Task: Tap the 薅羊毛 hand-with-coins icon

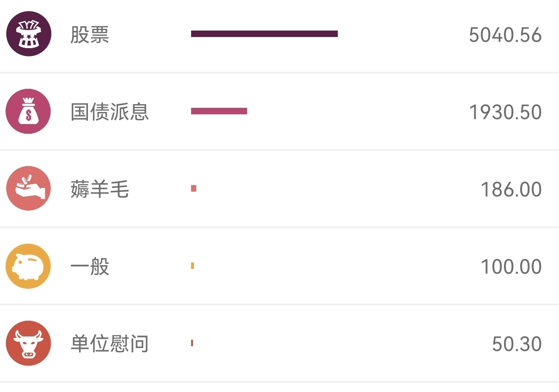Action: (x=28, y=188)
